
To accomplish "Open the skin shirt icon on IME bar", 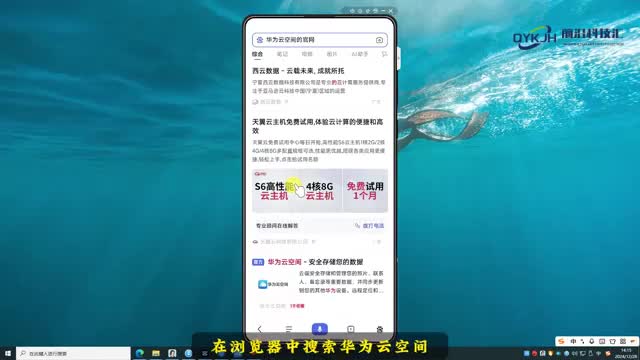I will [x=612, y=341].
